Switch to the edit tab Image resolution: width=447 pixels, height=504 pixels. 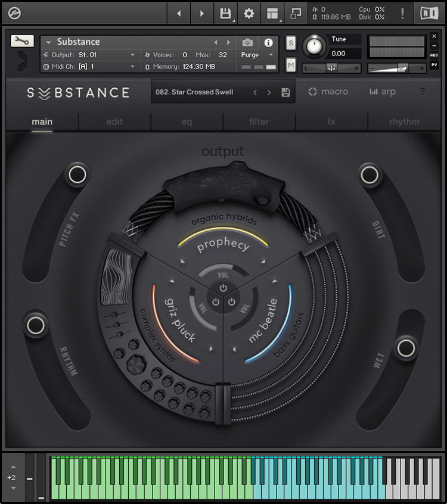pos(114,122)
